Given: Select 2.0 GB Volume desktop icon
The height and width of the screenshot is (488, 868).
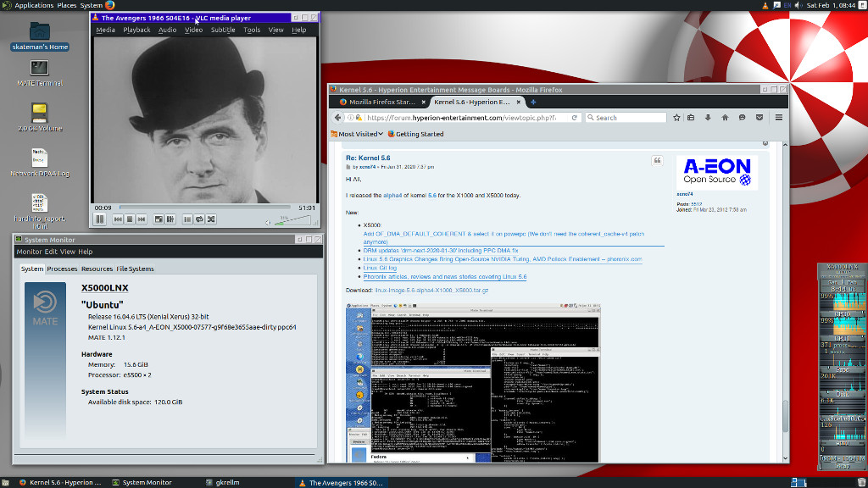Looking at the screenshot, I should tap(39, 117).
